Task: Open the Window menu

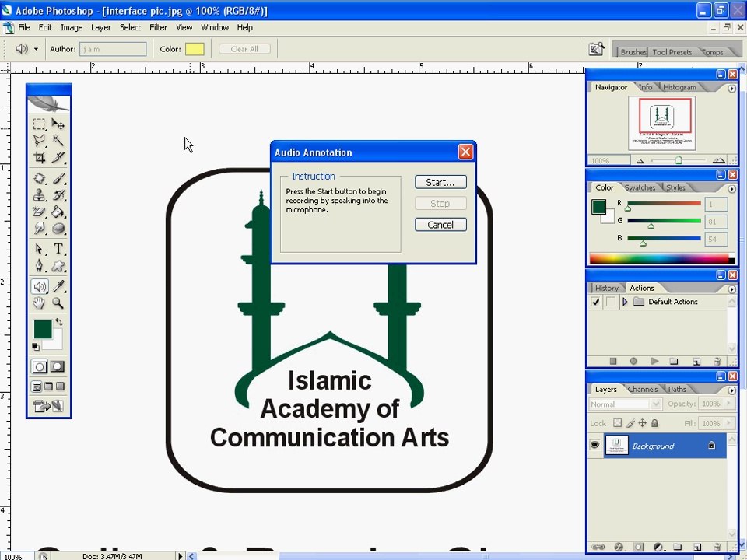Action: click(x=215, y=28)
